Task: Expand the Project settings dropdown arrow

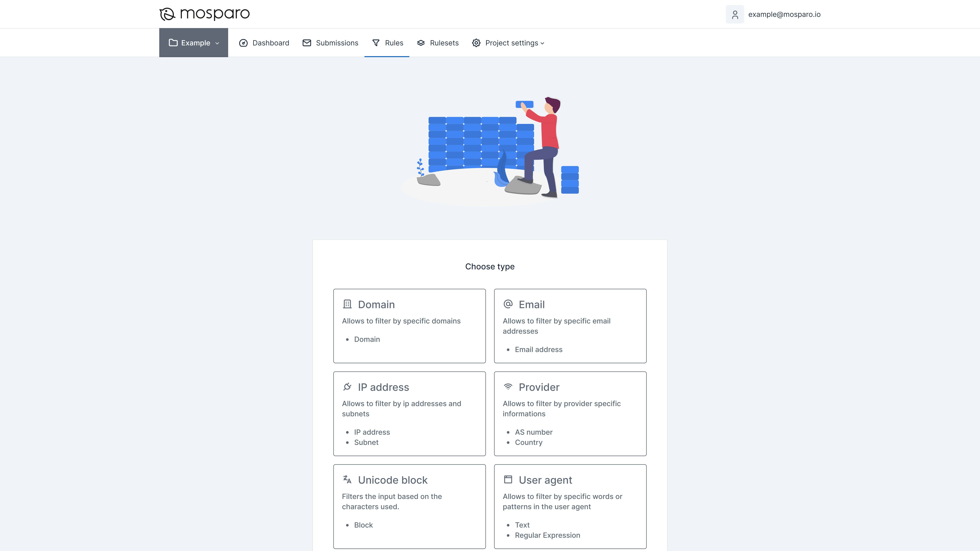Action: [x=543, y=43]
